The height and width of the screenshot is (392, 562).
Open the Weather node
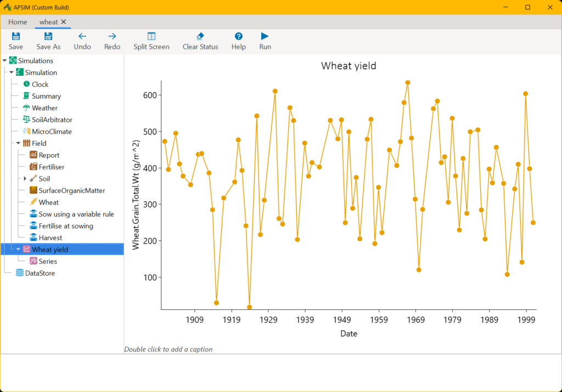coord(44,108)
